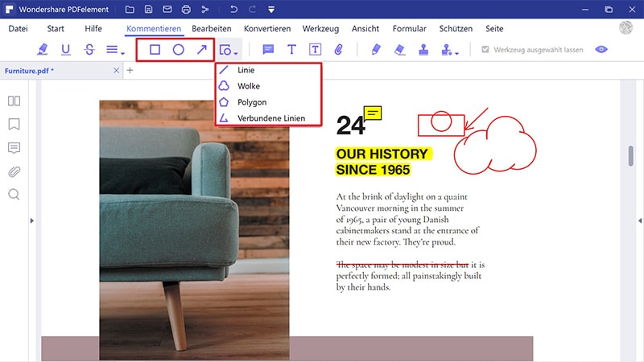Open the stamp tool dropdown
644x362 pixels.
coord(457,54)
